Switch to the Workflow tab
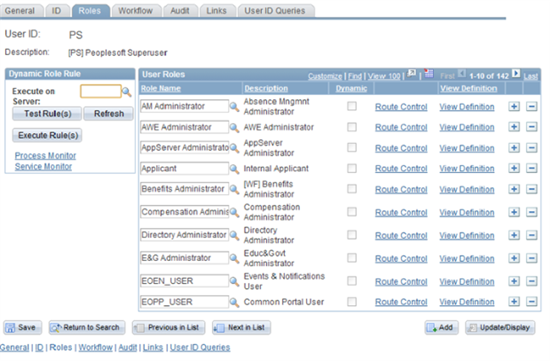The height and width of the screenshot is (361, 550). pyautogui.click(x=136, y=11)
